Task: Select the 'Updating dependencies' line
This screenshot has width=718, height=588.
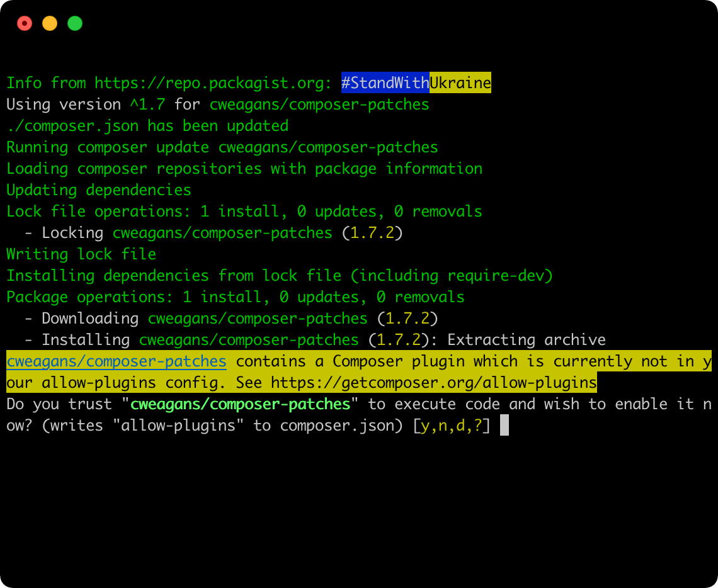Action: click(x=99, y=190)
